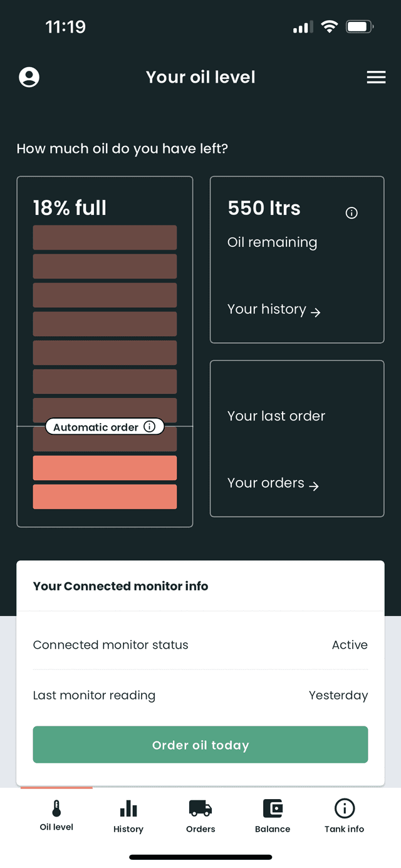This screenshot has height=868, width=401.
Task: Expand the Your last order card
Action: pos(297,438)
